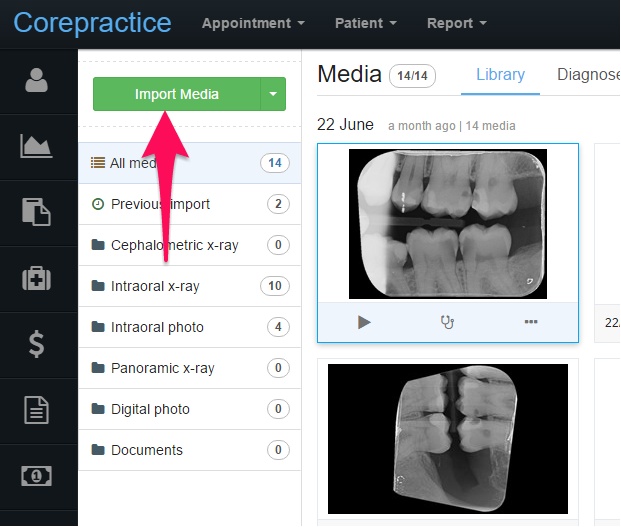This screenshot has height=527, width=621.
Task: Open the three-dot options on first x-ray
Action: point(531,322)
